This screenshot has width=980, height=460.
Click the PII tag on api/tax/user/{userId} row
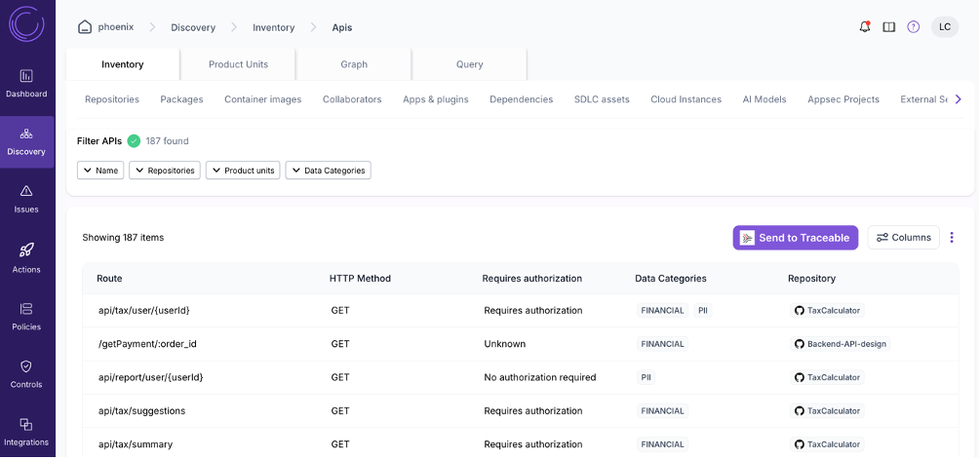[702, 311]
